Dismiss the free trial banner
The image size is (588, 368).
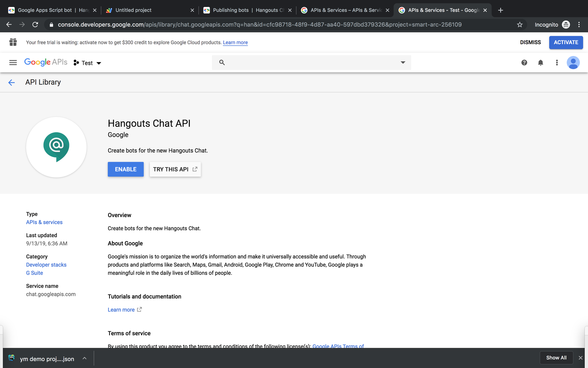[x=530, y=42]
